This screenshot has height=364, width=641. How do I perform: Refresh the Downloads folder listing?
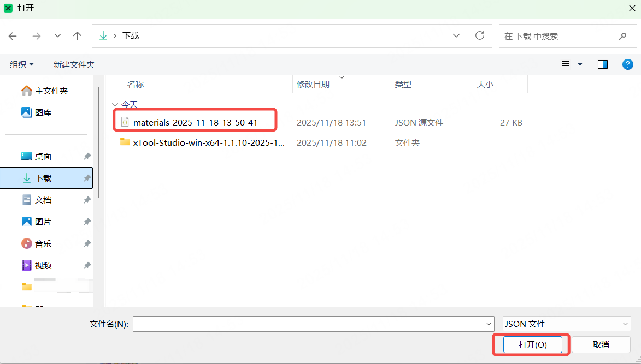pos(480,36)
